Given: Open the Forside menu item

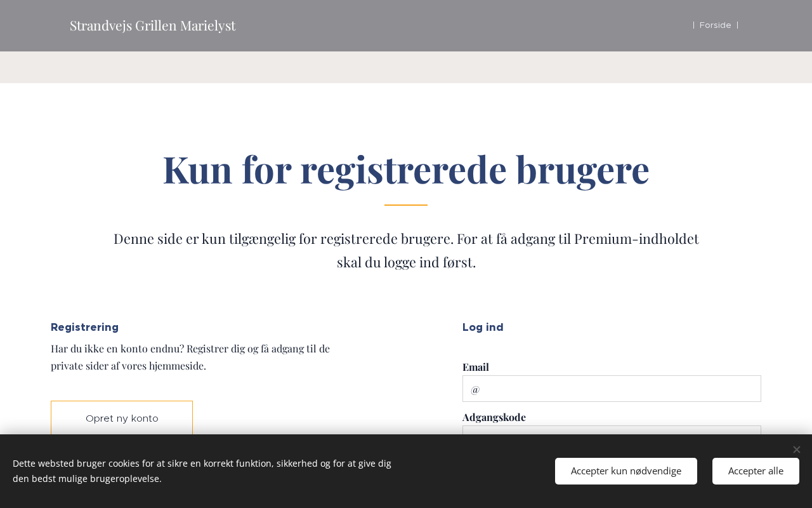Looking at the screenshot, I should 715,25.
